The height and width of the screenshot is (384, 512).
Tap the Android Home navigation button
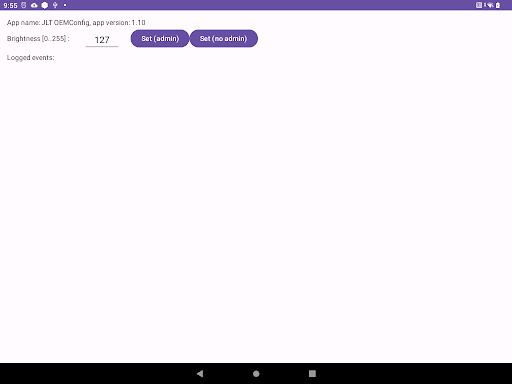256,373
